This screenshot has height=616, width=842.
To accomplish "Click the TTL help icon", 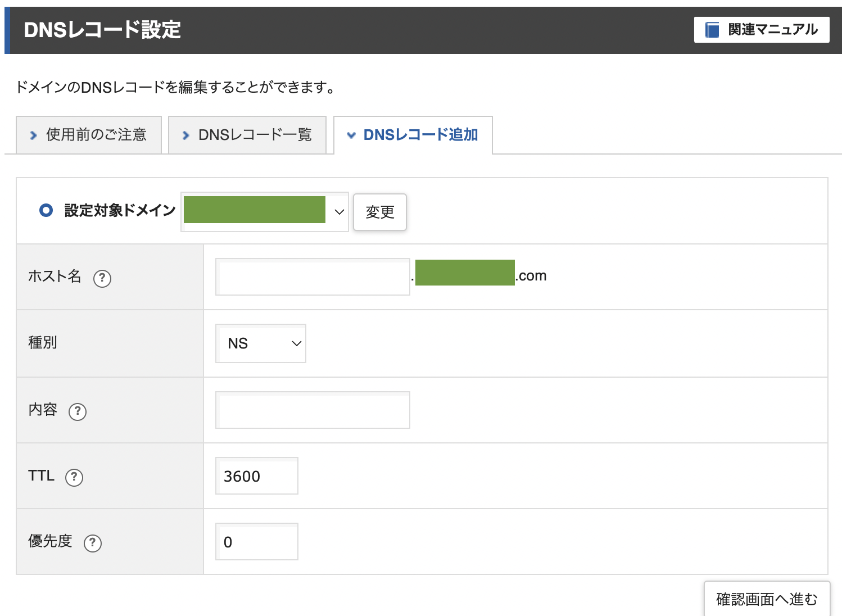I will (x=74, y=477).
